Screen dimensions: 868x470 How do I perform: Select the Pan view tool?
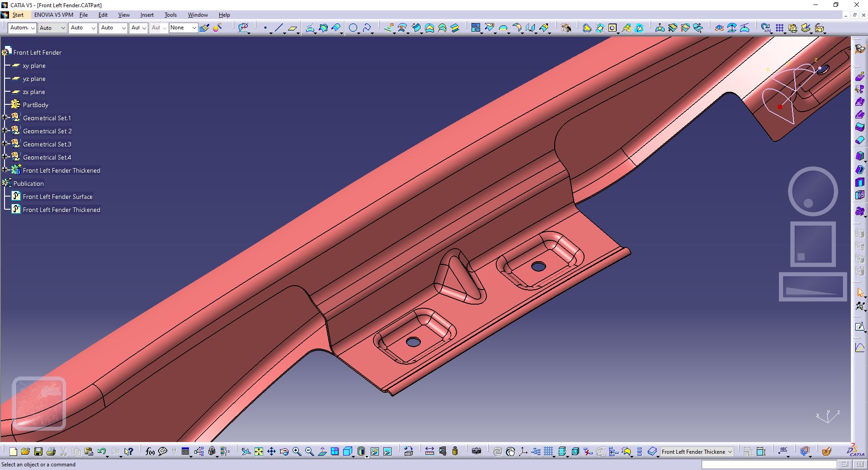pos(271,451)
